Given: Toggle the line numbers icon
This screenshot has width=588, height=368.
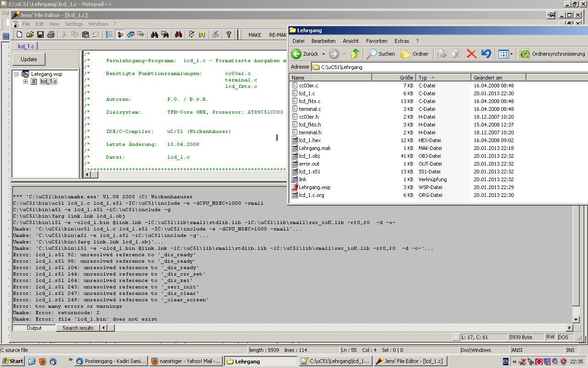Looking at the screenshot, I should click(109, 34).
